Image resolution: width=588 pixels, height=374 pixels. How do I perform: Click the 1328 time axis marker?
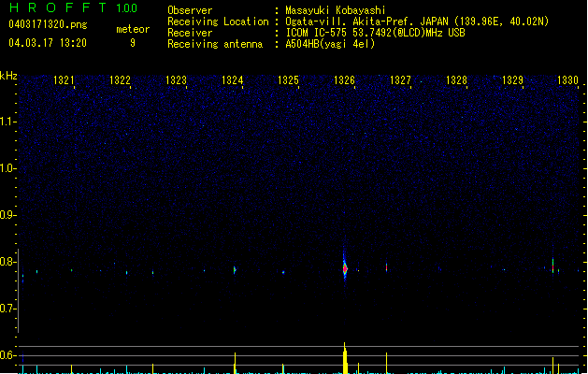click(x=456, y=79)
